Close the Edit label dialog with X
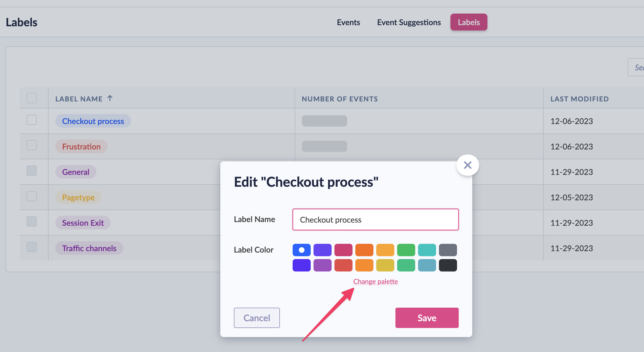 (467, 165)
